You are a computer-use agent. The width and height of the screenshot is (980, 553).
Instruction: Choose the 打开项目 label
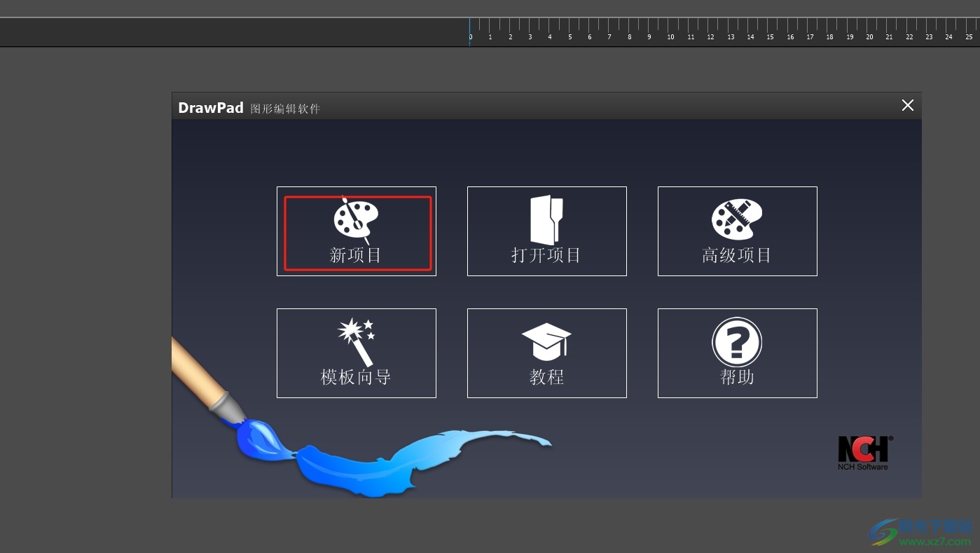tap(546, 255)
